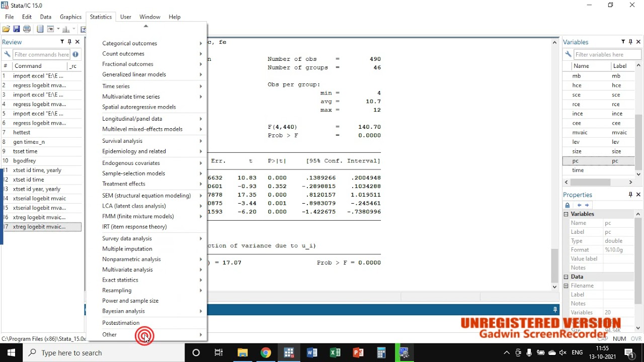Select the bgodfrey command in Review
The width and height of the screenshot is (644, 362).
[41, 161]
